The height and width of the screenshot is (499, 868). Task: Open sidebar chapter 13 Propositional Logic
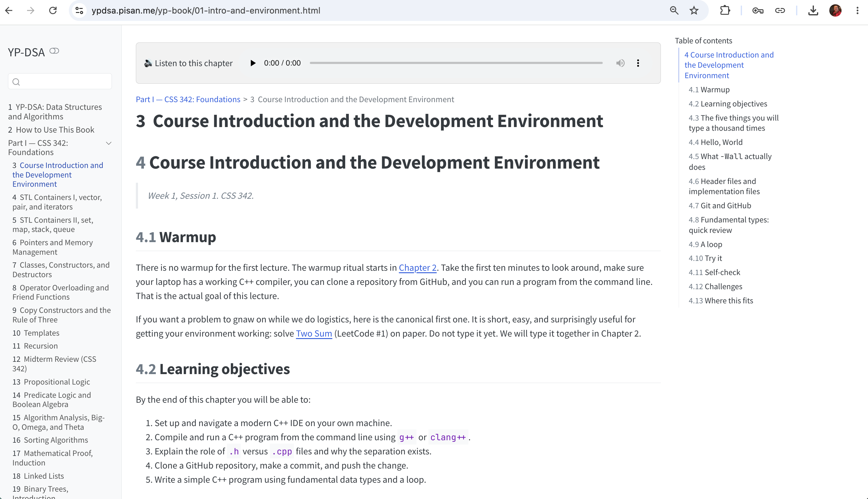(x=51, y=381)
